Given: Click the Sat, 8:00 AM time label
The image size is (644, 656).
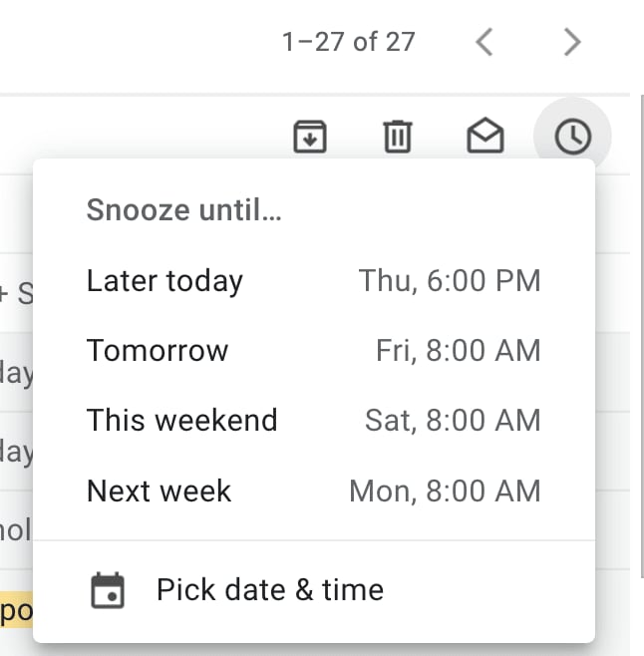Looking at the screenshot, I should (x=453, y=420).
